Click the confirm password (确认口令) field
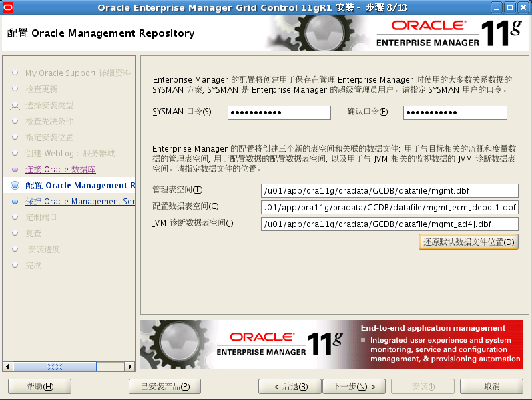The image size is (532, 400). pos(455,112)
